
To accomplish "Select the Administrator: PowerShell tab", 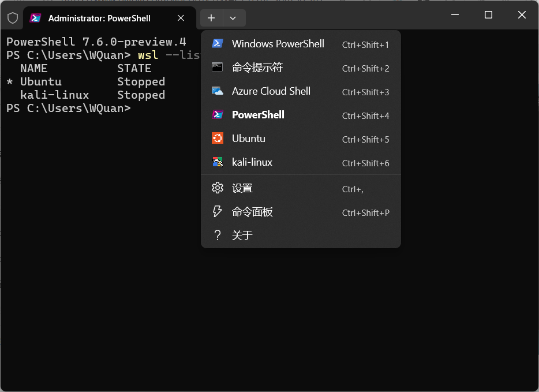I will (99, 18).
